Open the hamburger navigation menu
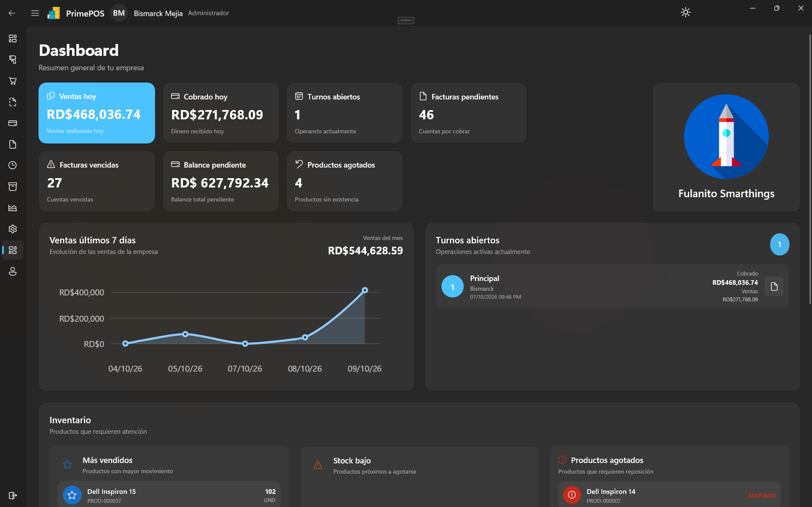The width and height of the screenshot is (812, 507). tap(35, 13)
